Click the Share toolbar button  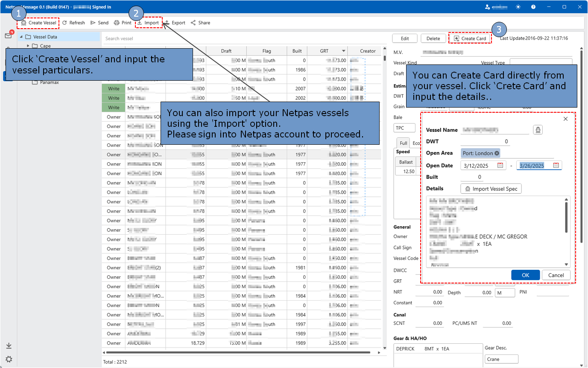[200, 23]
